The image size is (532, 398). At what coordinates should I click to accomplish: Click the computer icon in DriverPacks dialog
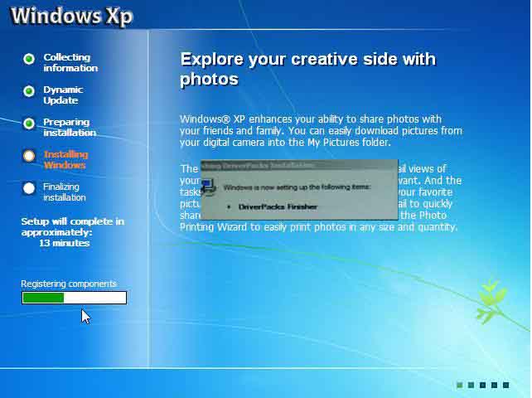208,187
